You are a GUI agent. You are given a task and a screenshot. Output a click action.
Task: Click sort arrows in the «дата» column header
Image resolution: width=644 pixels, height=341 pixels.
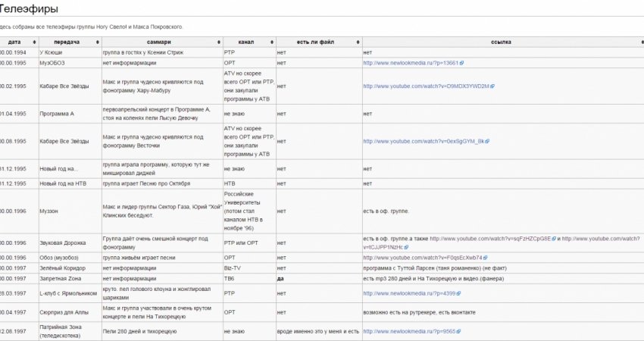pyautogui.click(x=33, y=42)
